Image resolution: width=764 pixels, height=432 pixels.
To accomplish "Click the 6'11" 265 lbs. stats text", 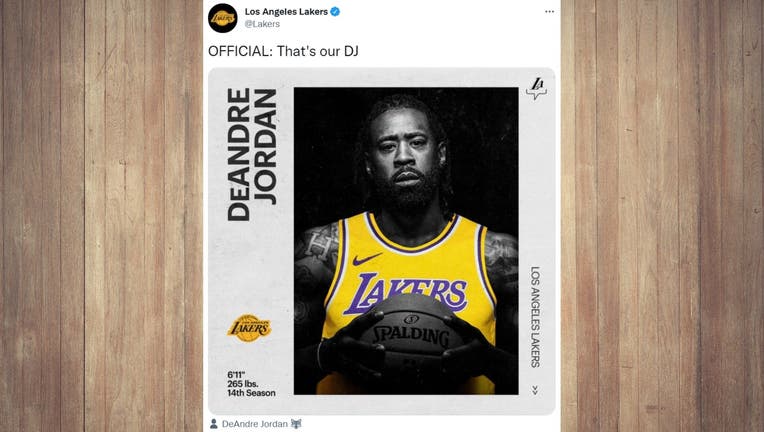I will [x=243, y=379].
